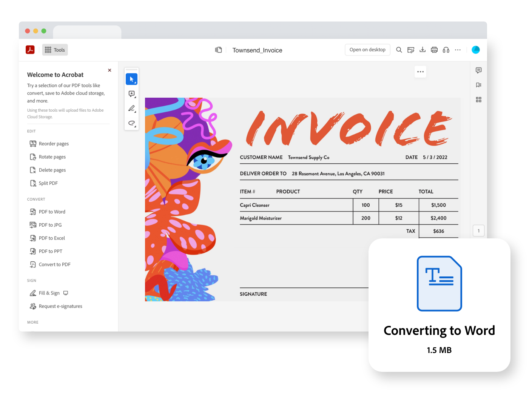The width and height of the screenshot is (532, 396).
Task: Pick the Draw annotation tool
Action: (x=131, y=108)
